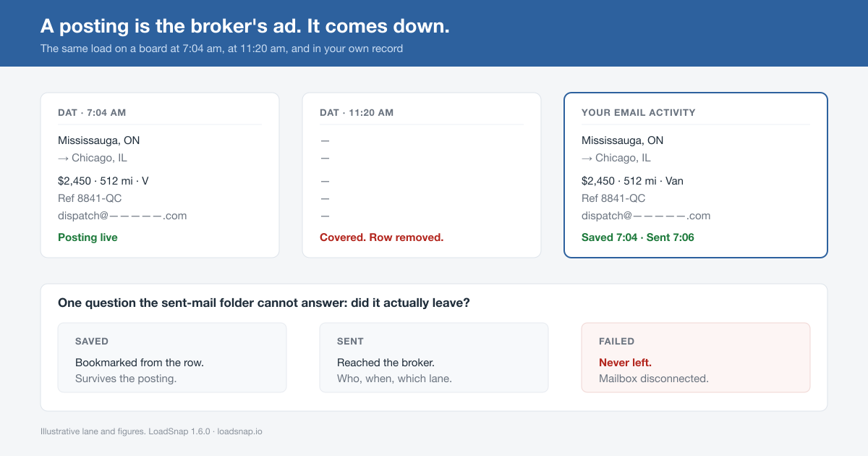Viewport: 868px width, 456px height.
Task: Click the DAT 7:04 AM card header
Action: [92, 113]
